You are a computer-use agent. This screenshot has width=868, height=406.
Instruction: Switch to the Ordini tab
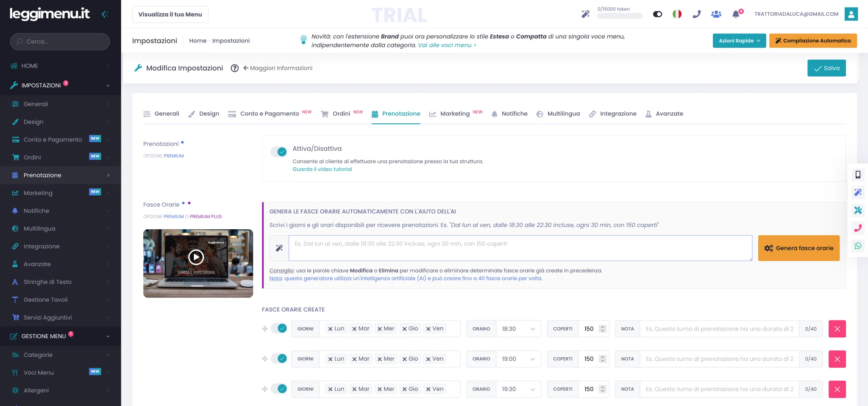[342, 114]
